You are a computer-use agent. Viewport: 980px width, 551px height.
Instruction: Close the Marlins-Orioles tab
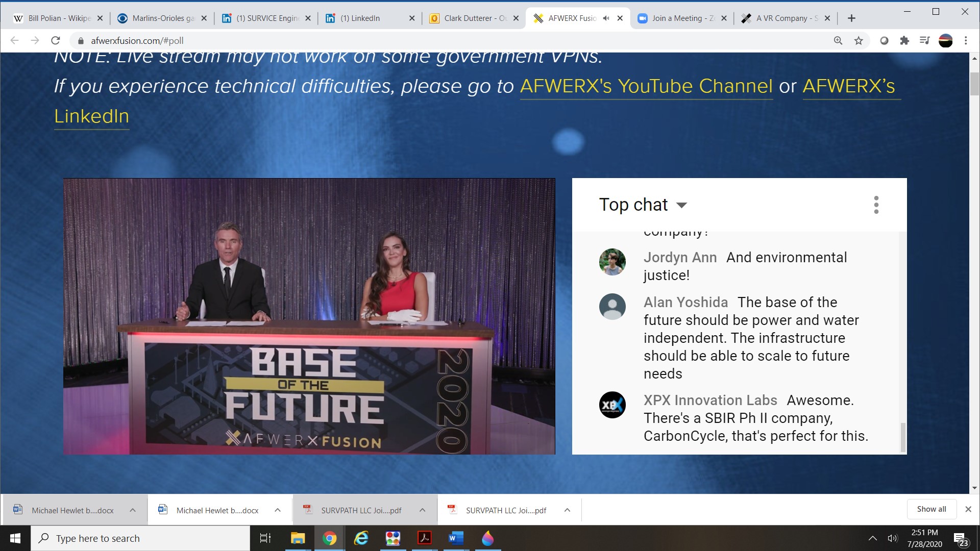pos(204,18)
